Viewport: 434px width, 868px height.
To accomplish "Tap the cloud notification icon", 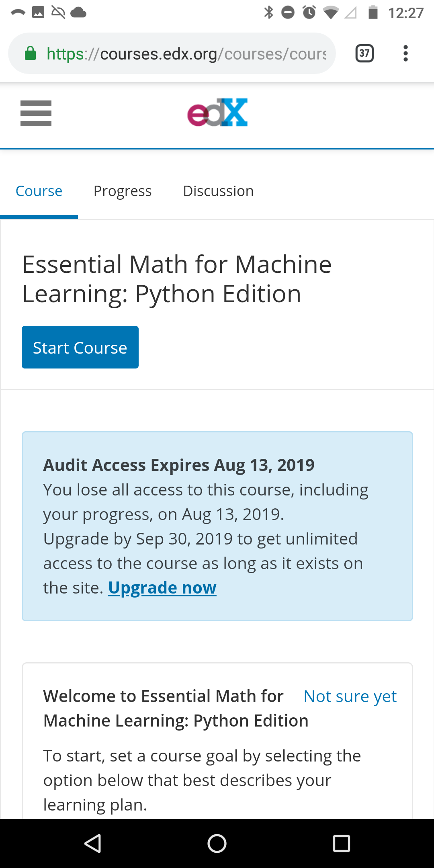I will [x=78, y=13].
